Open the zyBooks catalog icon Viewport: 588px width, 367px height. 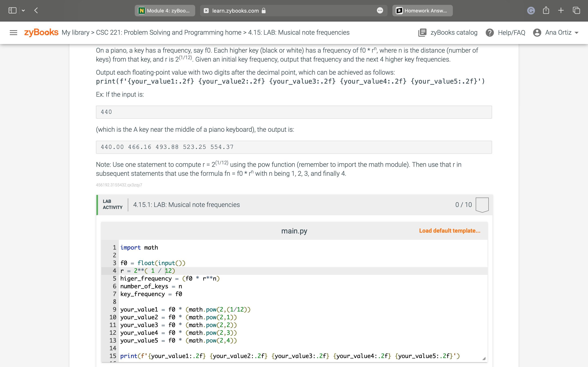click(422, 33)
